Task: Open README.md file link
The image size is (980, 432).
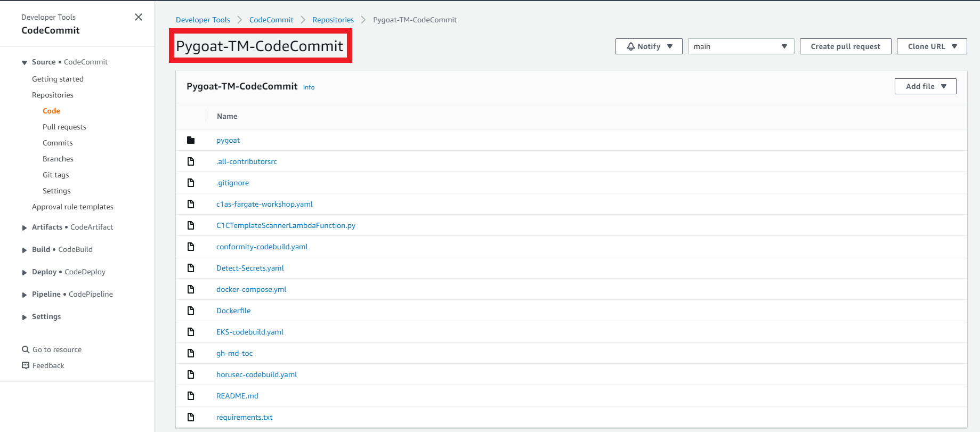Action: [x=237, y=396]
